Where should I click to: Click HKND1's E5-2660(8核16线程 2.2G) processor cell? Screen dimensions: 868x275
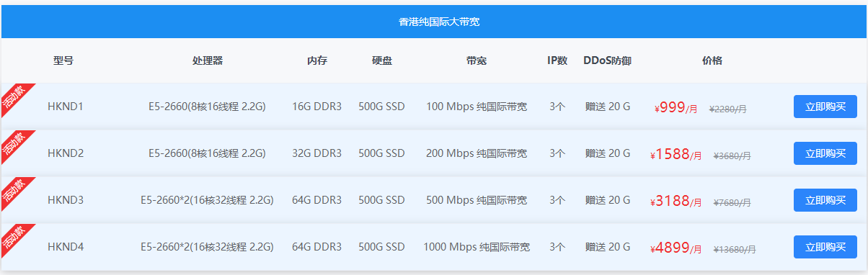pos(208,107)
